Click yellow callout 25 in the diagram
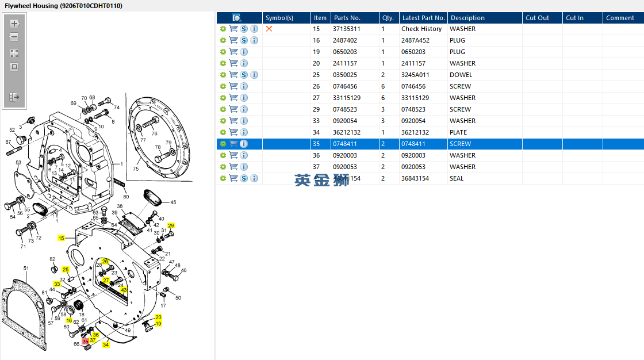The height and width of the screenshot is (360, 644). (x=66, y=270)
